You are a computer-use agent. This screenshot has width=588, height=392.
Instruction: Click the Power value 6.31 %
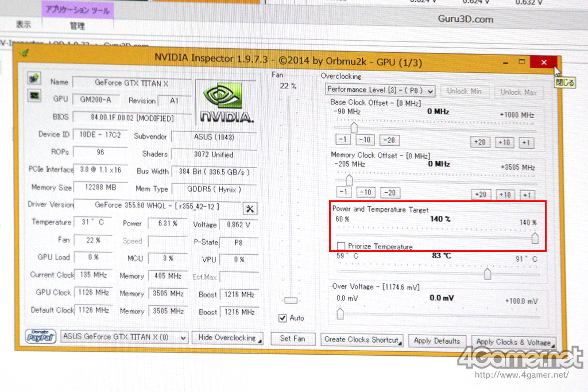tap(167, 223)
